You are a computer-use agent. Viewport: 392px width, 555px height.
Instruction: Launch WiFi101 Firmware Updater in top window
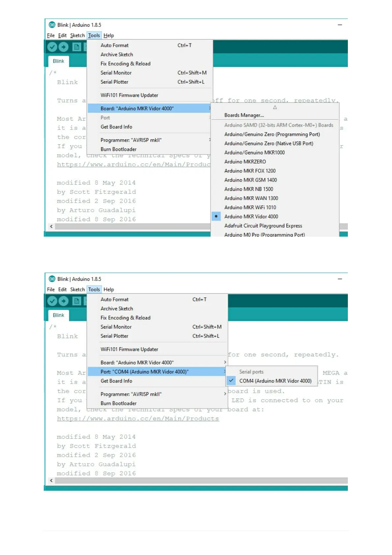(150, 95)
